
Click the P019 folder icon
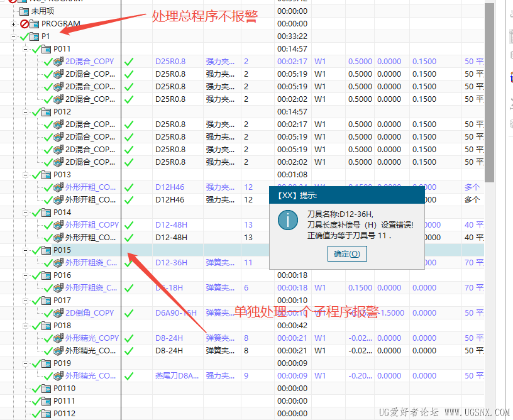click(46, 363)
